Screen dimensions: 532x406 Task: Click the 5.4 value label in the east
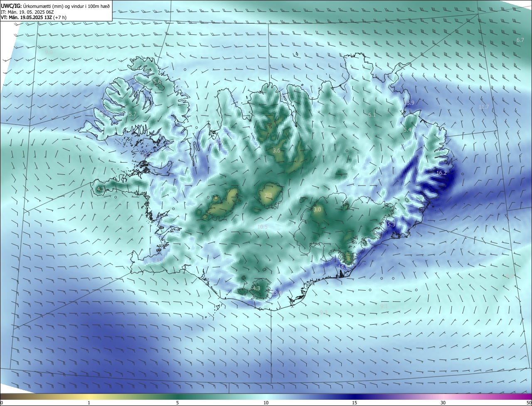[408, 130]
